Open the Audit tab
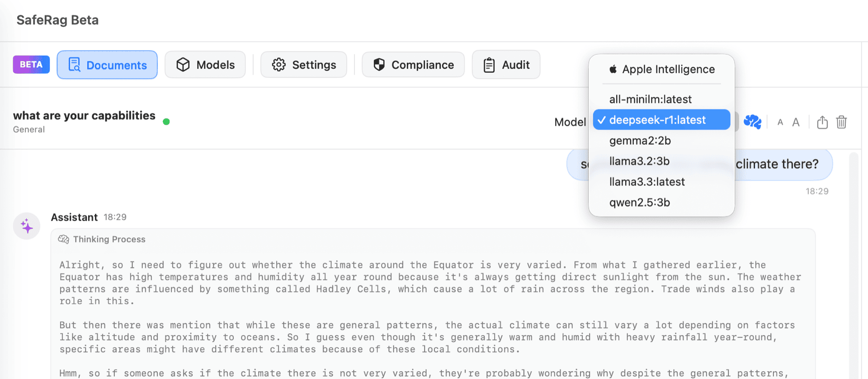The image size is (868, 379). 506,65
